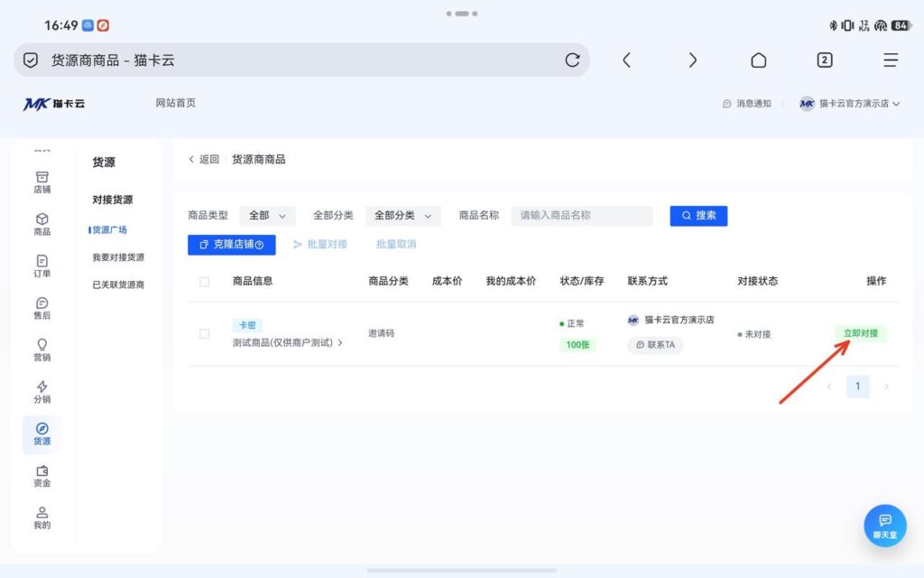924x578 pixels.
Task: Open the 营销 sidebar section
Action: tap(42, 350)
